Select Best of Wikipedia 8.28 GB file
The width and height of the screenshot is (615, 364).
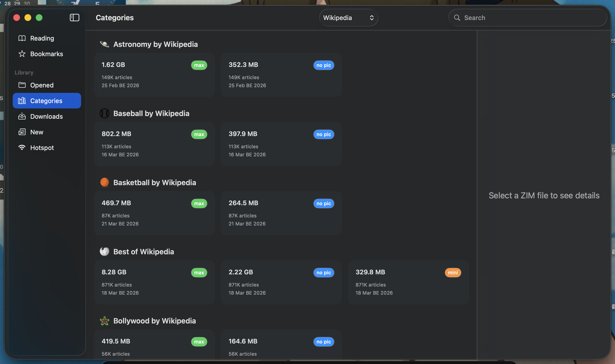(155, 283)
